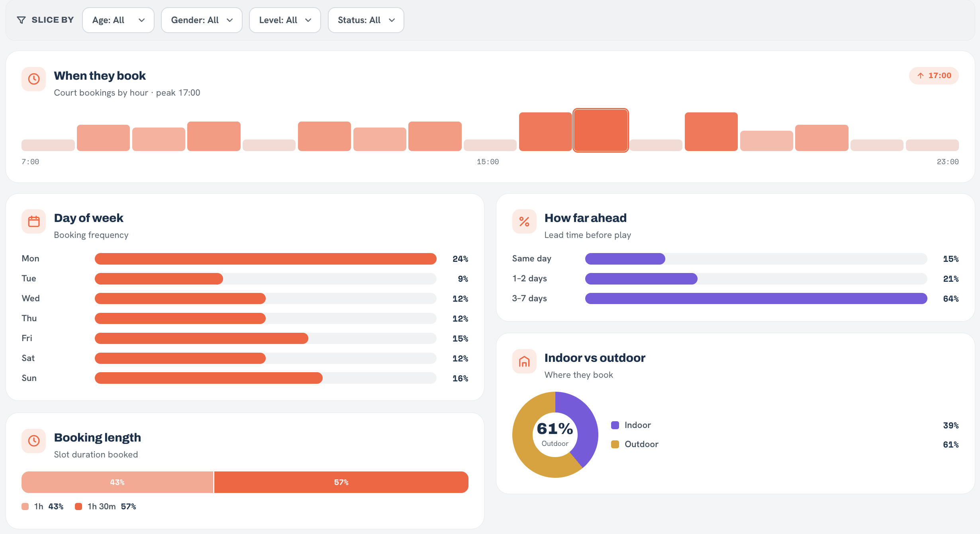Expand the Gender: All filter
Viewport: 980px width, 534px height.
coord(202,20)
